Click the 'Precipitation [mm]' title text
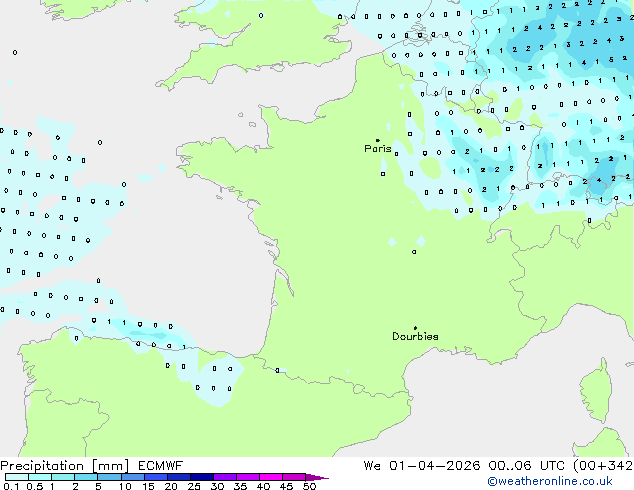 click(65, 466)
